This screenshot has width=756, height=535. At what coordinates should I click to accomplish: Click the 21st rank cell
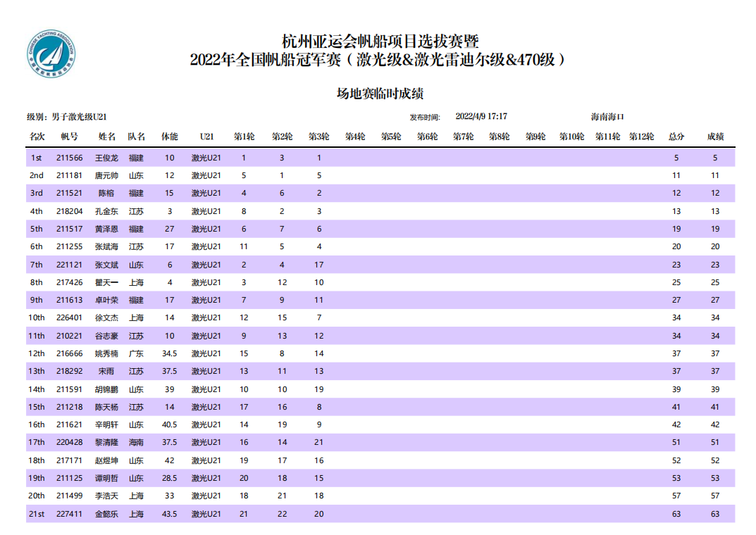pos(37,514)
